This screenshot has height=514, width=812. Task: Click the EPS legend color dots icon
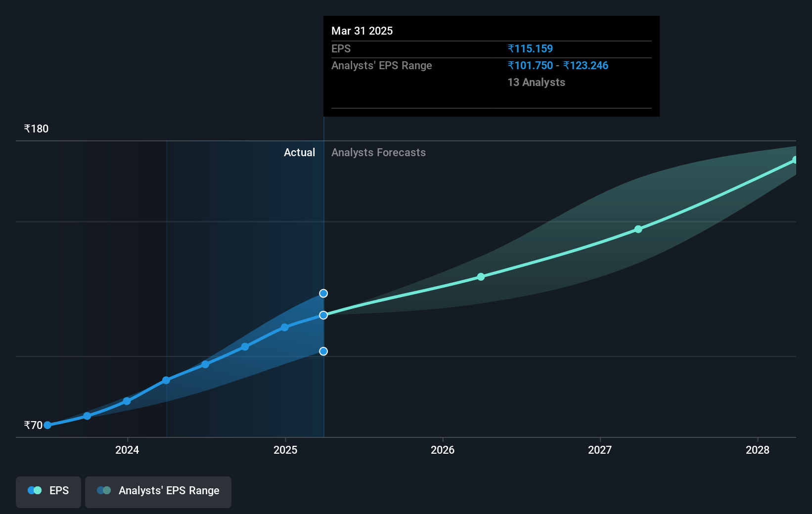click(35, 490)
